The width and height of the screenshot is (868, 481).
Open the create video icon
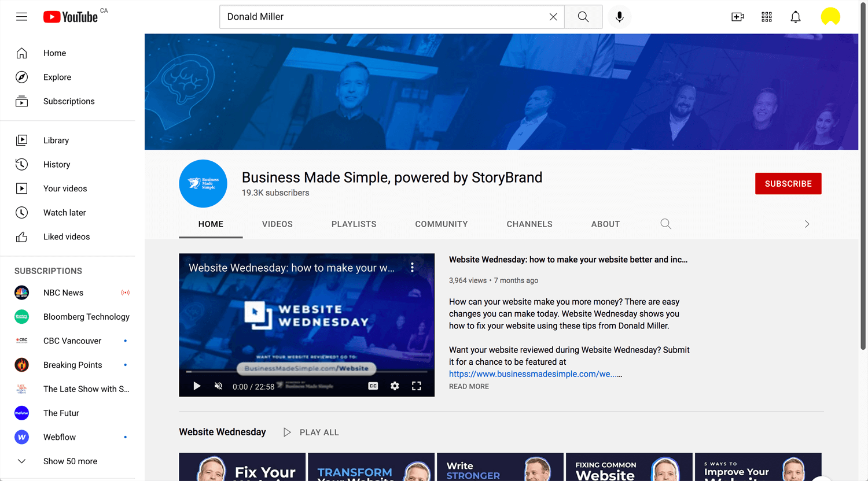[738, 17]
